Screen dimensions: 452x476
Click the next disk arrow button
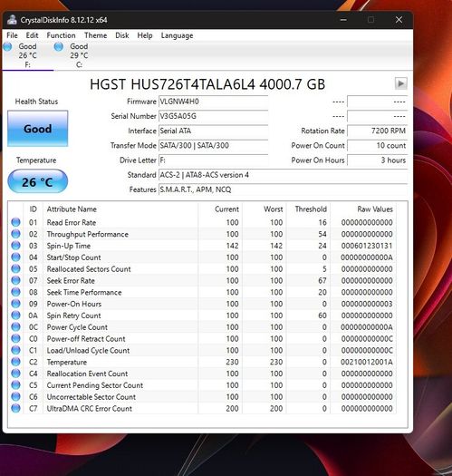coord(400,83)
